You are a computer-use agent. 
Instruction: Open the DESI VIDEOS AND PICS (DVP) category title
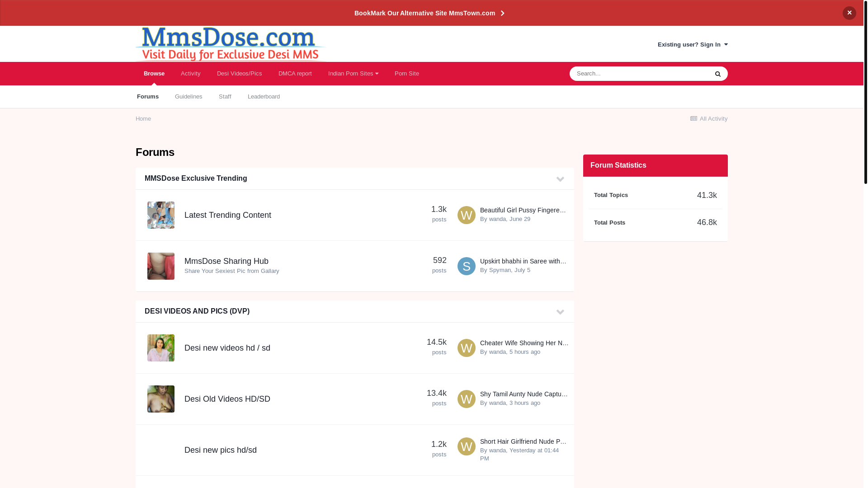click(x=197, y=311)
